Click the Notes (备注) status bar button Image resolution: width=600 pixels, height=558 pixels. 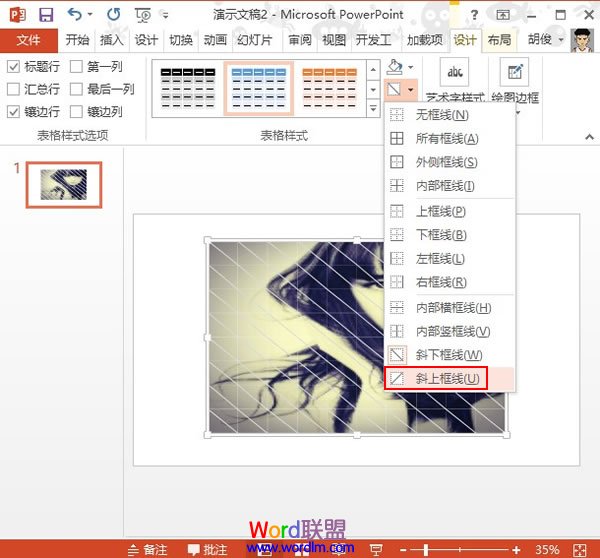click(148, 550)
